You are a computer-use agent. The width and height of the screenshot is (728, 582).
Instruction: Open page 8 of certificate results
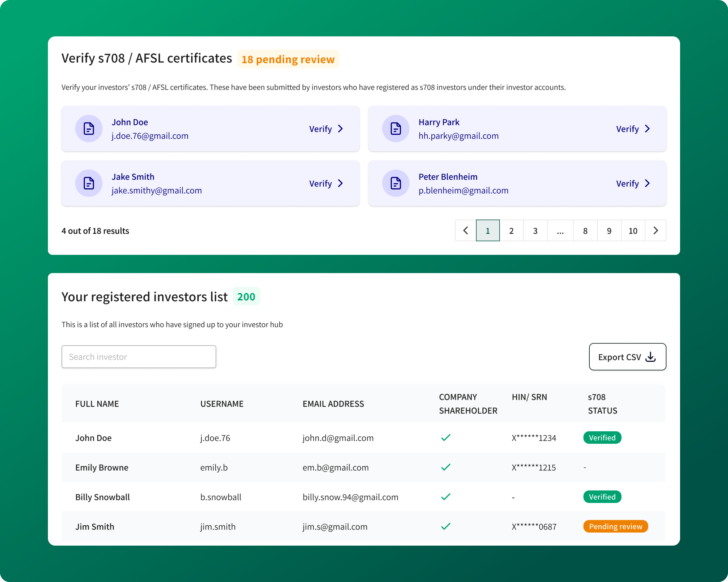(585, 231)
